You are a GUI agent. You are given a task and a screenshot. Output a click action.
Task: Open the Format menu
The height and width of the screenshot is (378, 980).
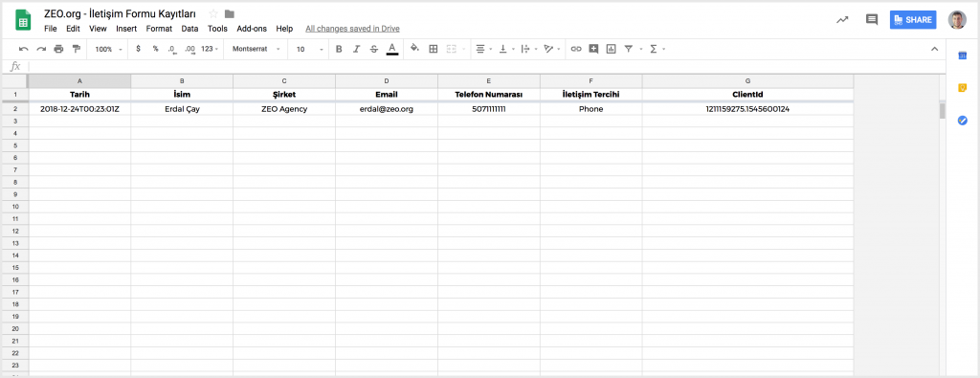(x=160, y=29)
